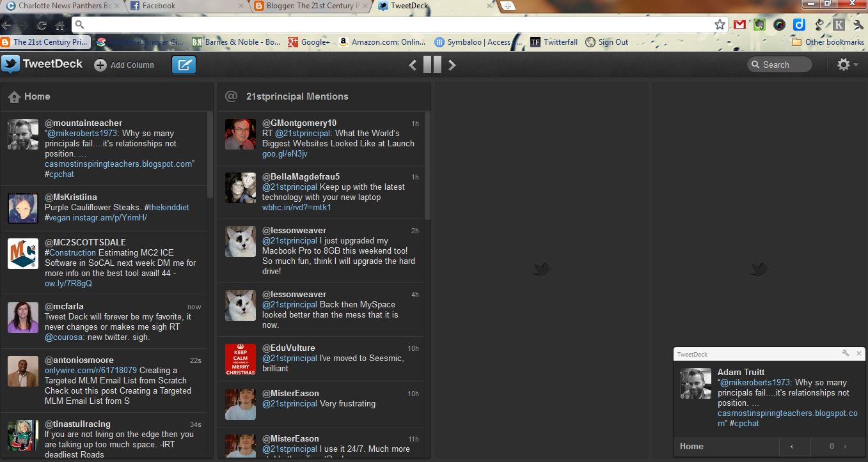The image size is (868, 462).
Task: Open the instagr.am/p/YrimH/ link
Action: pyautogui.click(x=110, y=218)
